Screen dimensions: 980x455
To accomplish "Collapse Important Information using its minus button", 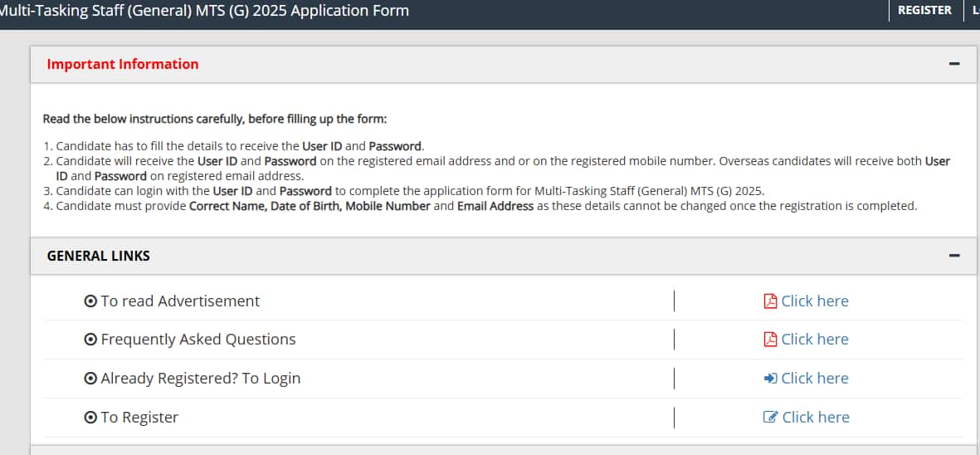I will click(954, 64).
